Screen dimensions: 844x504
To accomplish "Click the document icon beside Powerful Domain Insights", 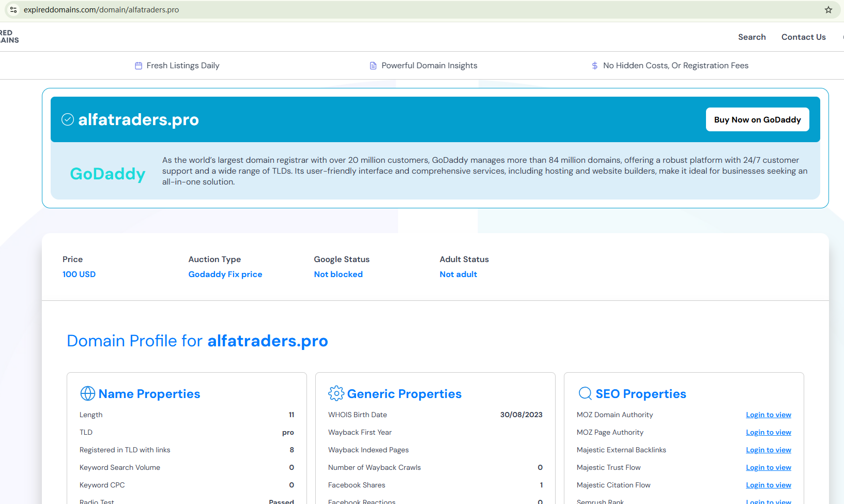I will click(x=373, y=66).
